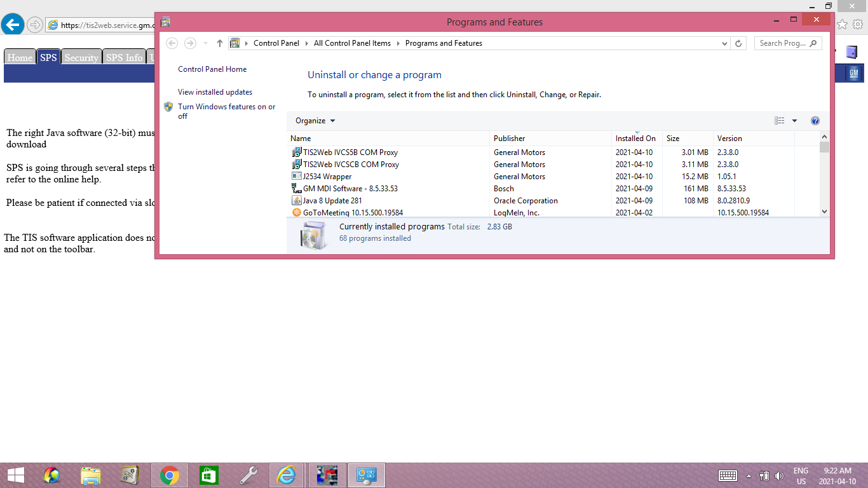The image size is (868, 488).
Task: Select the SPS tab in TIS2Web
Action: point(48,57)
